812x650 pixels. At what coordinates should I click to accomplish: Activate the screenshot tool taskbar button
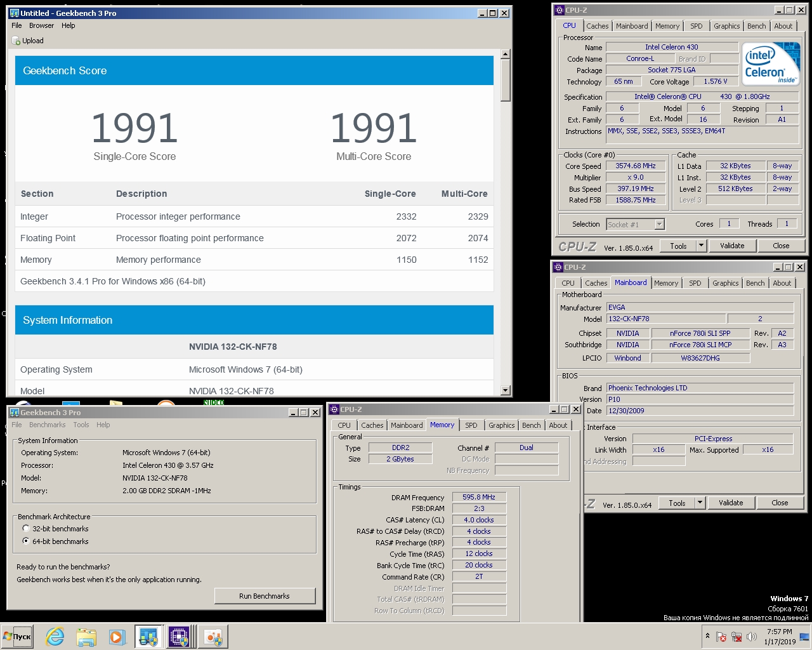pos(213,637)
